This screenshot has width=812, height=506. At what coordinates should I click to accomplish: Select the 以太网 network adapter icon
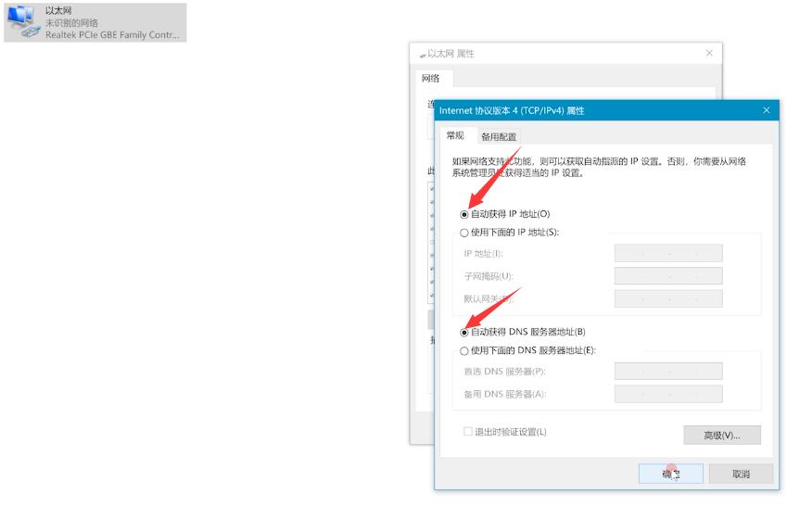pos(24,21)
